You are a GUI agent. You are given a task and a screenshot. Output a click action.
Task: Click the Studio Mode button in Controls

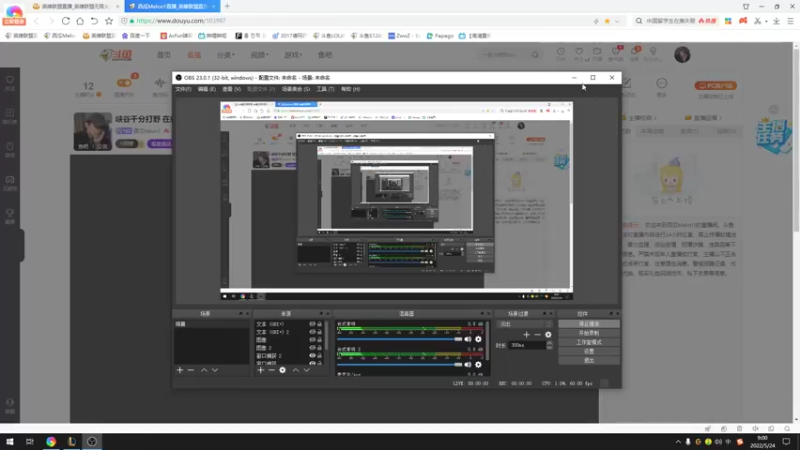tap(589, 342)
